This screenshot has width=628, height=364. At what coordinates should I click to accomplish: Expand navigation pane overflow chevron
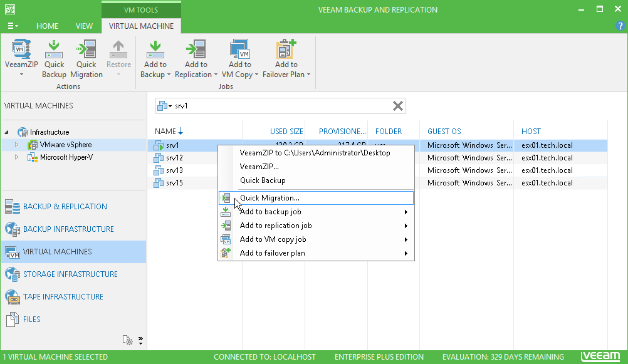[140, 340]
